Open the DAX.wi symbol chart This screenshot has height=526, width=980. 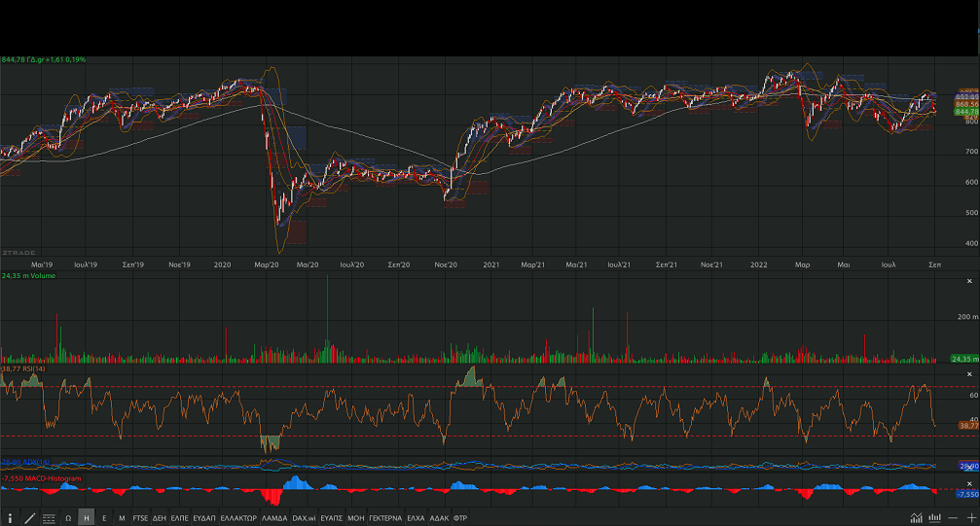pyautogui.click(x=305, y=518)
